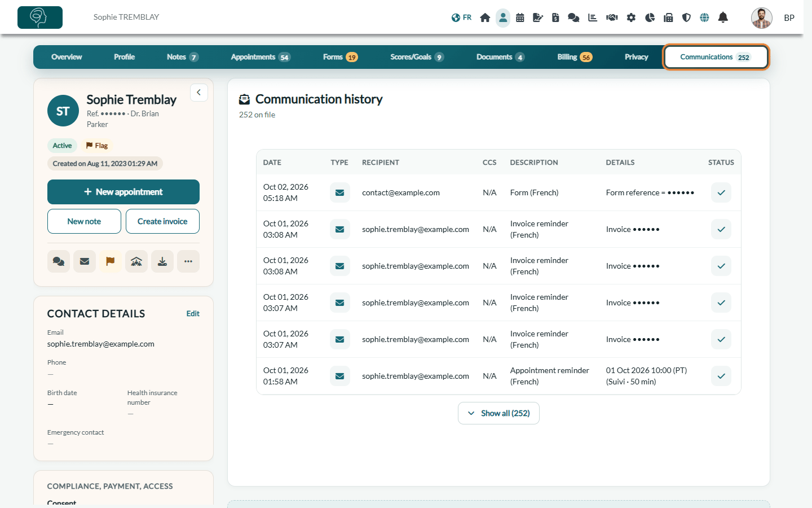Click the envelope icon under Create invoice
The height and width of the screenshot is (508, 812).
[x=85, y=261]
